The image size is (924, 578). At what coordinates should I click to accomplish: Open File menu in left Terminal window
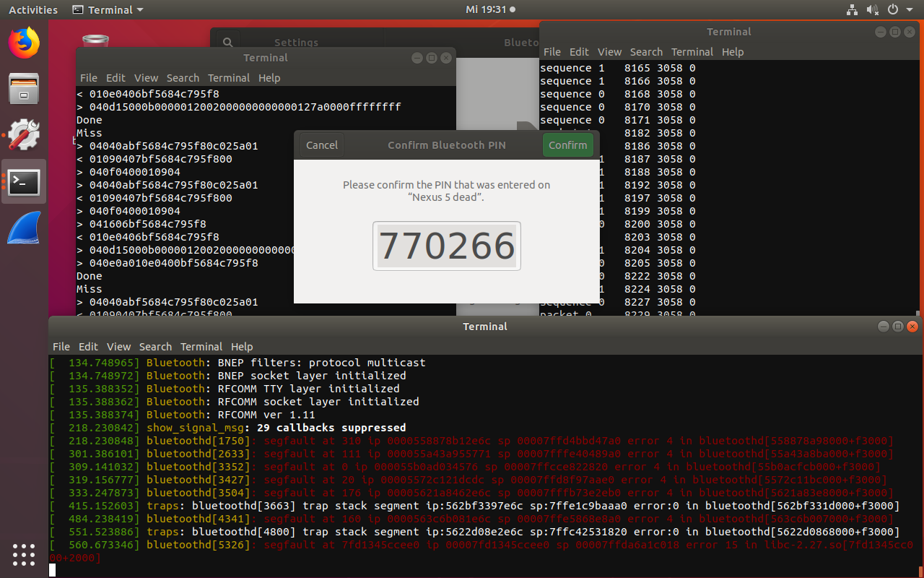pyautogui.click(x=89, y=78)
